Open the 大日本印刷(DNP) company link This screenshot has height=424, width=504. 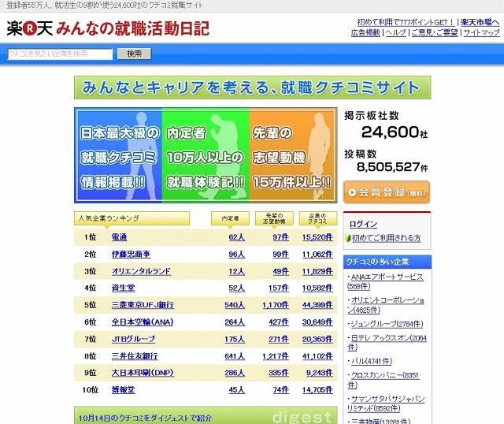[143, 373]
